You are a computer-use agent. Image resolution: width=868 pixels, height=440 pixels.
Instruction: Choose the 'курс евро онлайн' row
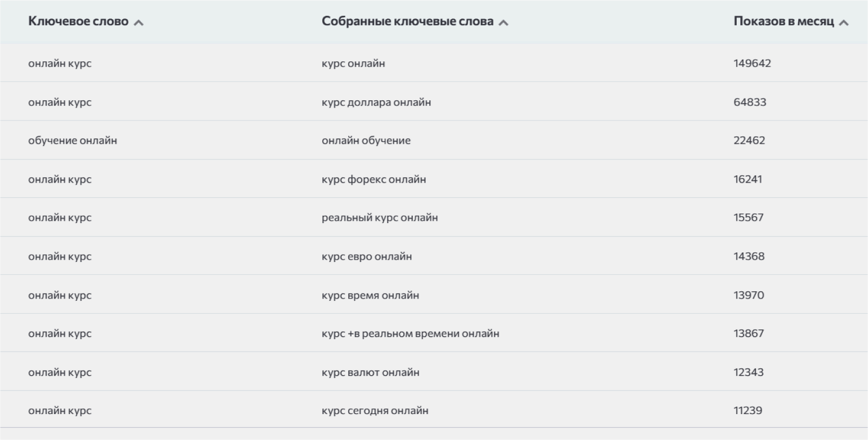click(x=363, y=256)
